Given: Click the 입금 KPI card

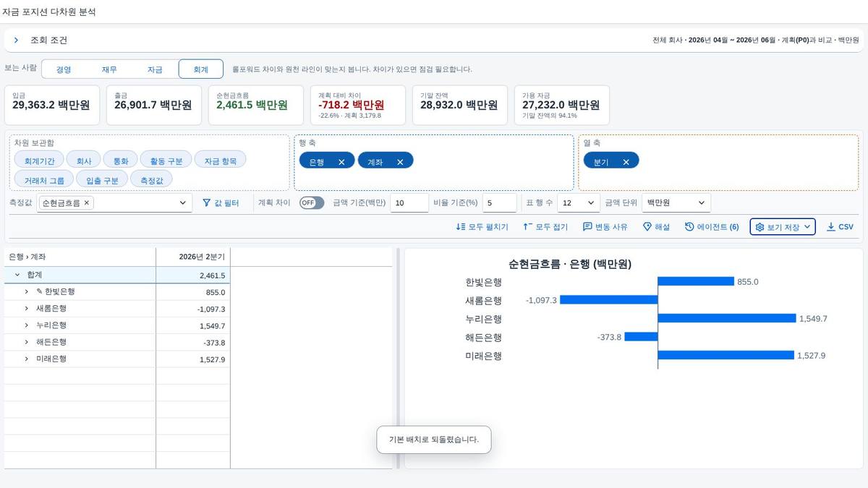Looking at the screenshot, I should (x=53, y=106).
